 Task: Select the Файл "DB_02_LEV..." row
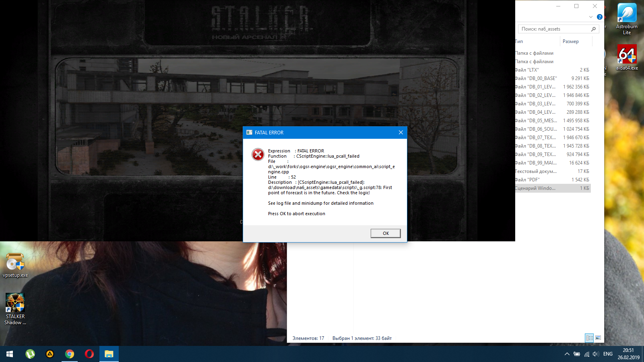tap(553, 95)
